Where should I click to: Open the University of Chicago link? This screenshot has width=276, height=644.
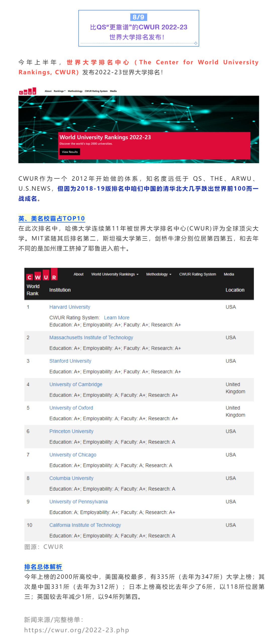(x=73, y=455)
